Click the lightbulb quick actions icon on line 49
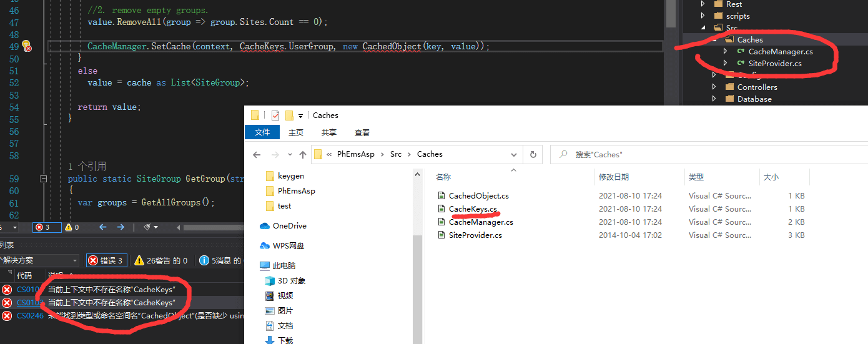Viewport: 868px width, 344px height. 26,46
